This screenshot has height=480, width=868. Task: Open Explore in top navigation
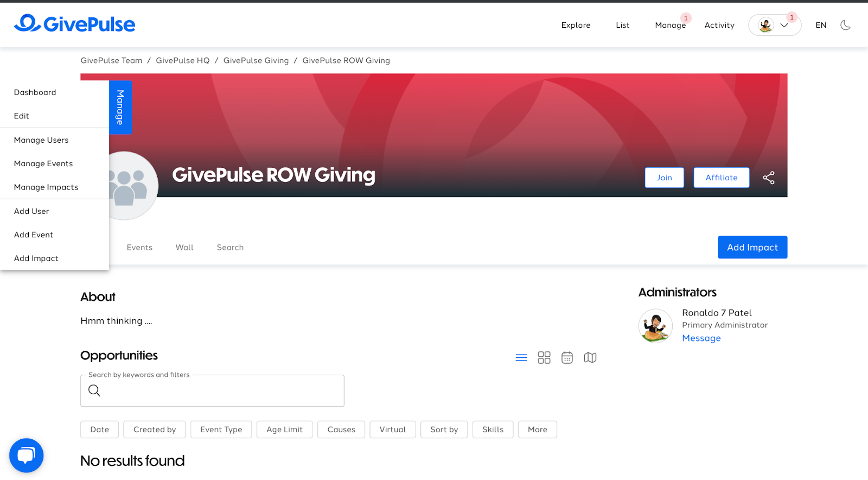pyautogui.click(x=576, y=25)
